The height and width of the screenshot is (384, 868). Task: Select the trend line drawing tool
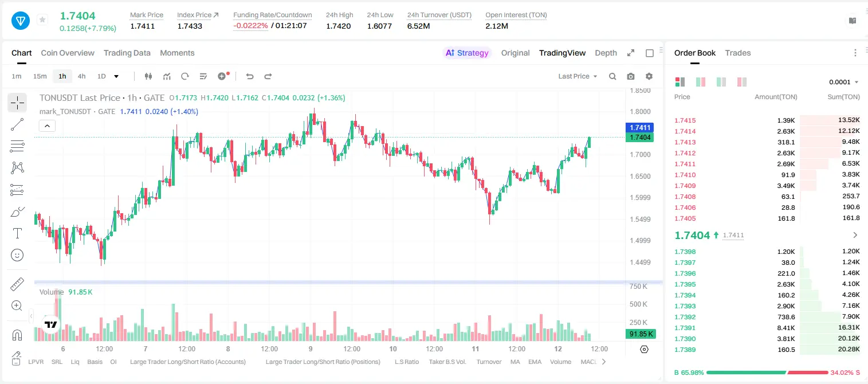pyautogui.click(x=17, y=124)
